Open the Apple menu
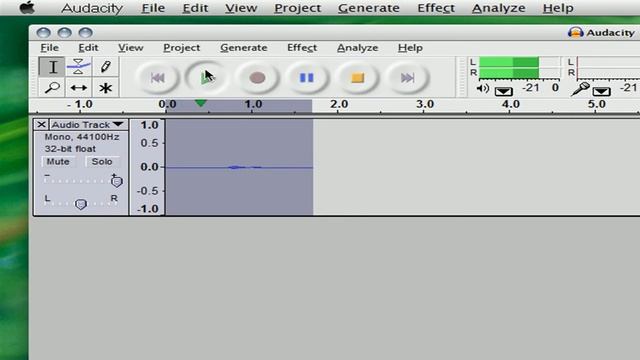 27,7
